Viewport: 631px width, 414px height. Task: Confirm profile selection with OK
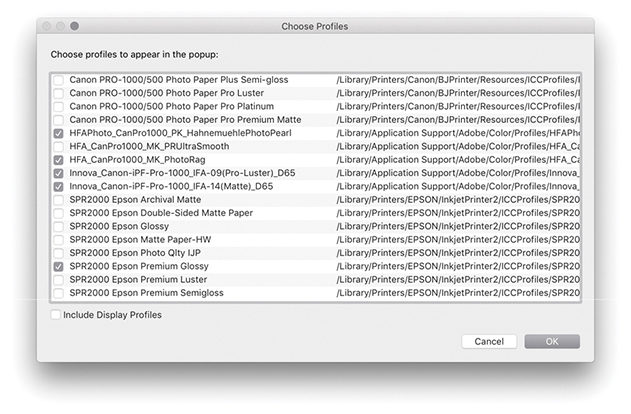pyautogui.click(x=551, y=341)
